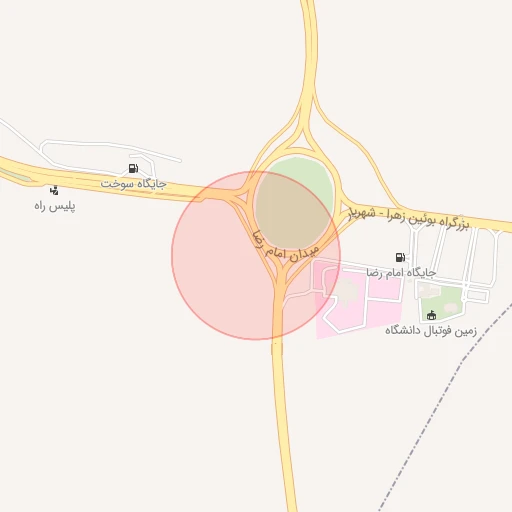The width and height of the screenshot is (512, 512).
Task: Click the جایگاه سوخت label text
Action: pyautogui.click(x=133, y=184)
